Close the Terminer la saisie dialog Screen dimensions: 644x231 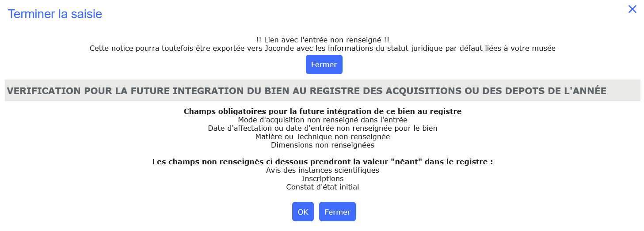(x=632, y=9)
